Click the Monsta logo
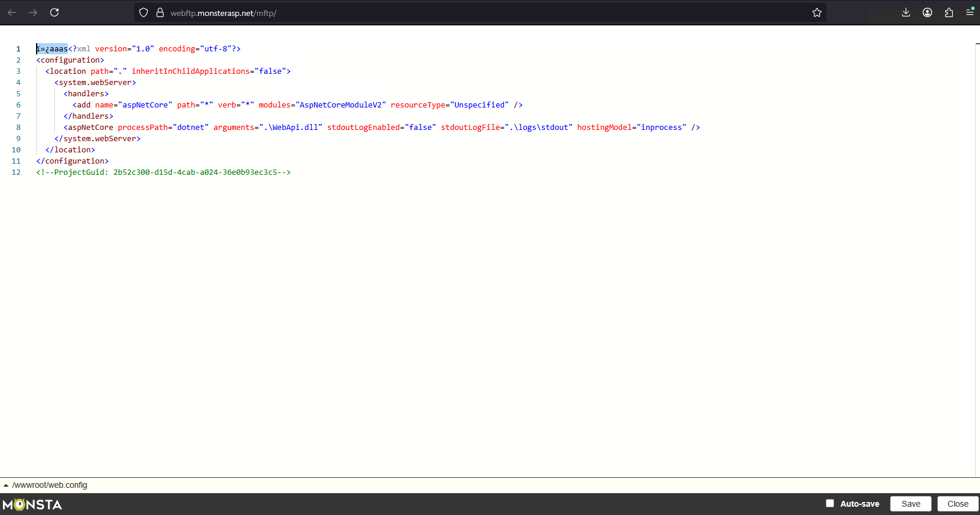This screenshot has width=980, height=515. pyautogui.click(x=32, y=504)
